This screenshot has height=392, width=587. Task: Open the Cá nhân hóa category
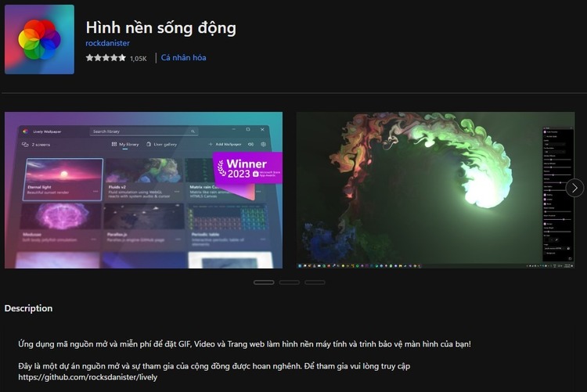pyautogui.click(x=183, y=58)
